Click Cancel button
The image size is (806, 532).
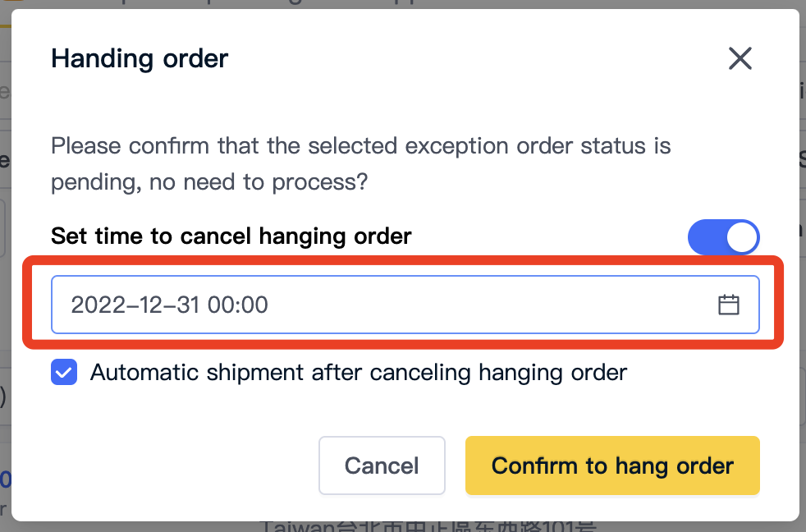tap(382, 465)
